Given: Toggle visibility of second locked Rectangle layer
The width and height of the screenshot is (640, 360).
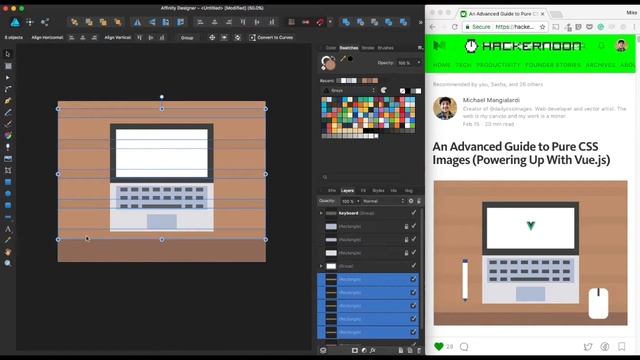Looking at the screenshot, I should point(413,239).
